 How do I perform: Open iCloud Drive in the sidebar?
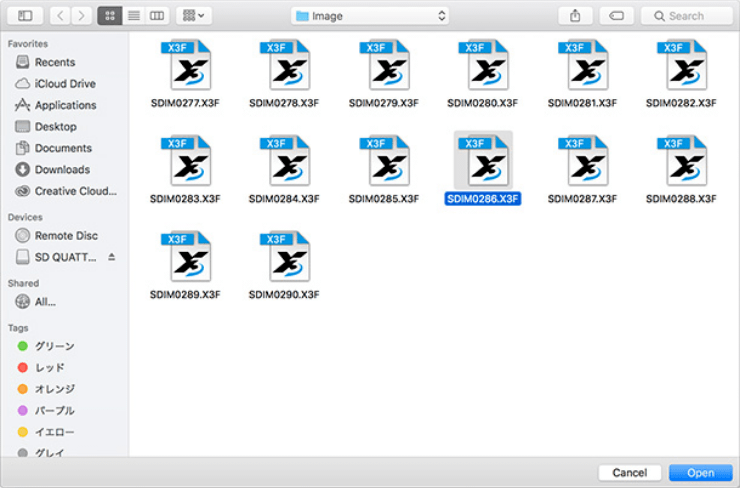pyautogui.click(x=65, y=84)
